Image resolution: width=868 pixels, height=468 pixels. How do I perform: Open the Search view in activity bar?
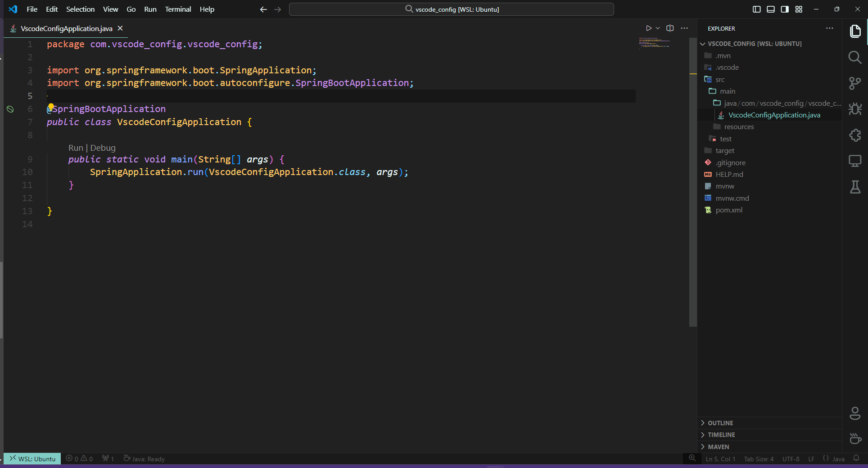[854, 57]
